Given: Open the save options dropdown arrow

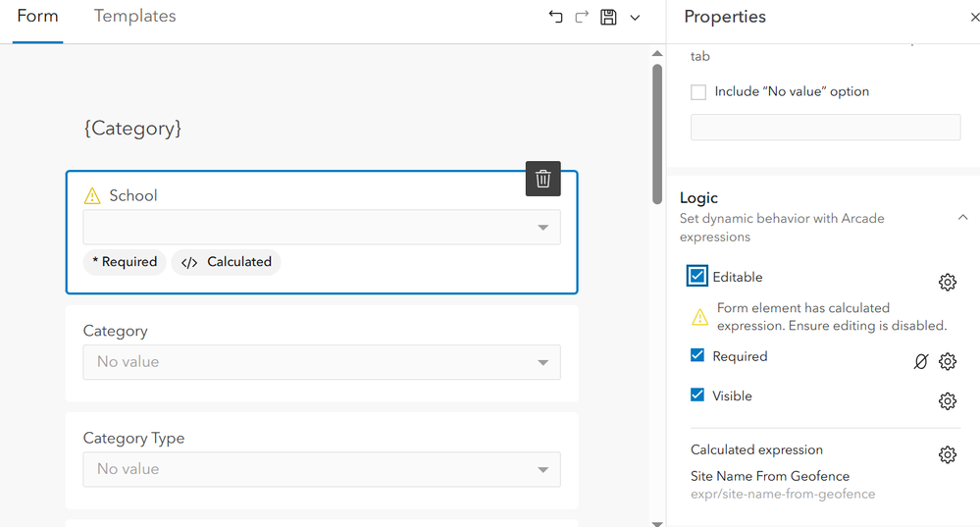Looking at the screenshot, I should (x=635, y=17).
